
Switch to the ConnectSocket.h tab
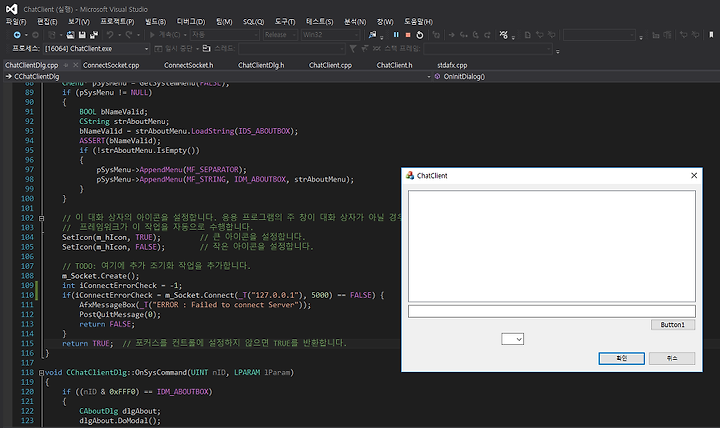pyautogui.click(x=189, y=65)
